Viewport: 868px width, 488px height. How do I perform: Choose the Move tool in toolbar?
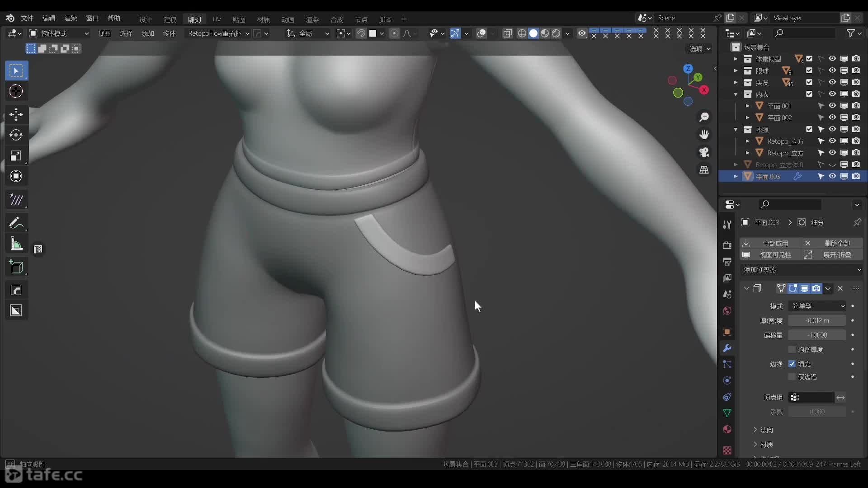16,114
